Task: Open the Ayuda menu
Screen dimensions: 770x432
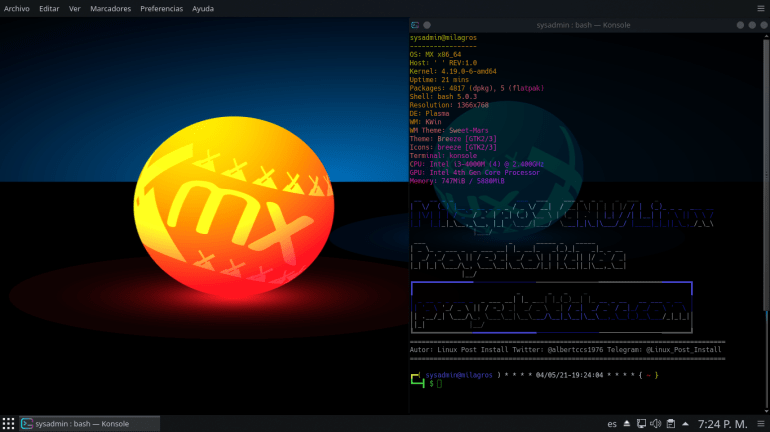Action: [x=203, y=8]
